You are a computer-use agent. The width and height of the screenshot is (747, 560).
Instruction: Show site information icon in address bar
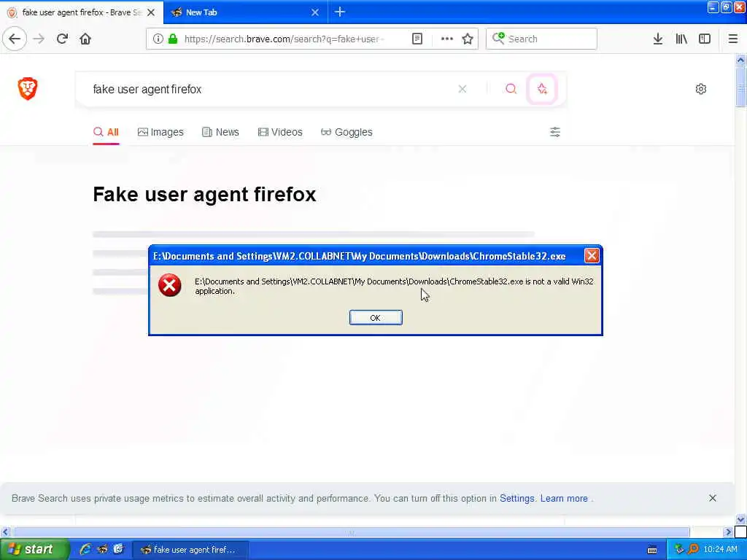point(158,39)
